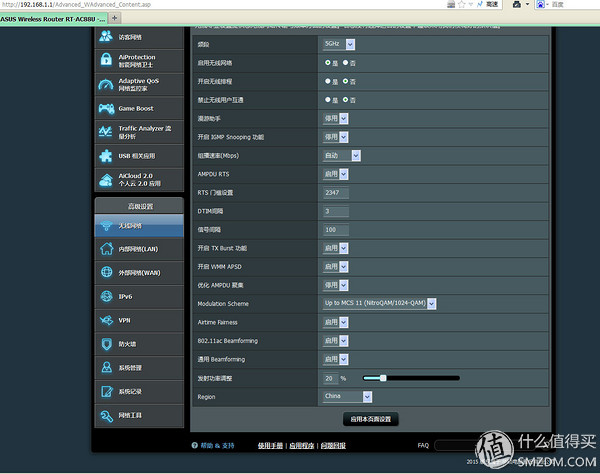
Task: Open the TX Burst dropdown
Action: 336,248
